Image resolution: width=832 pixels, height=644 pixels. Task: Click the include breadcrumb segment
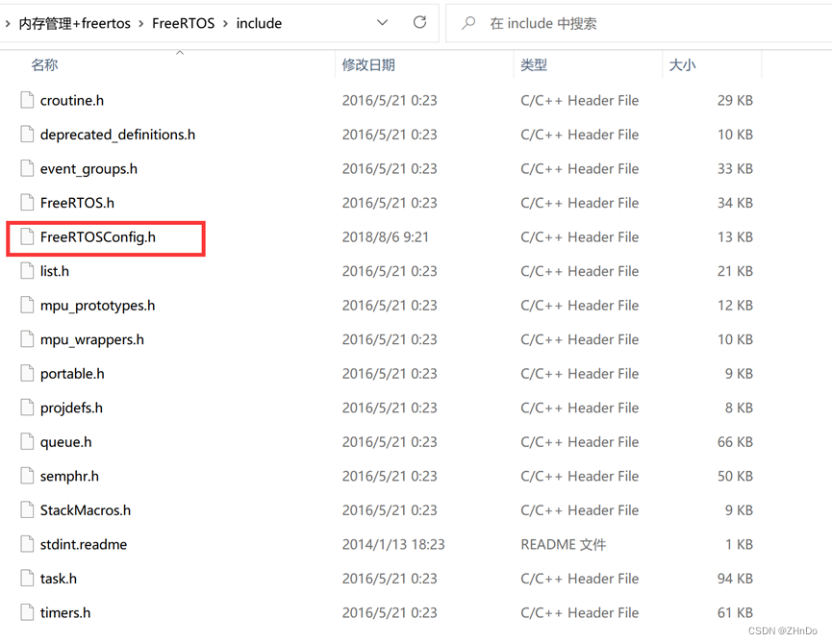click(259, 23)
